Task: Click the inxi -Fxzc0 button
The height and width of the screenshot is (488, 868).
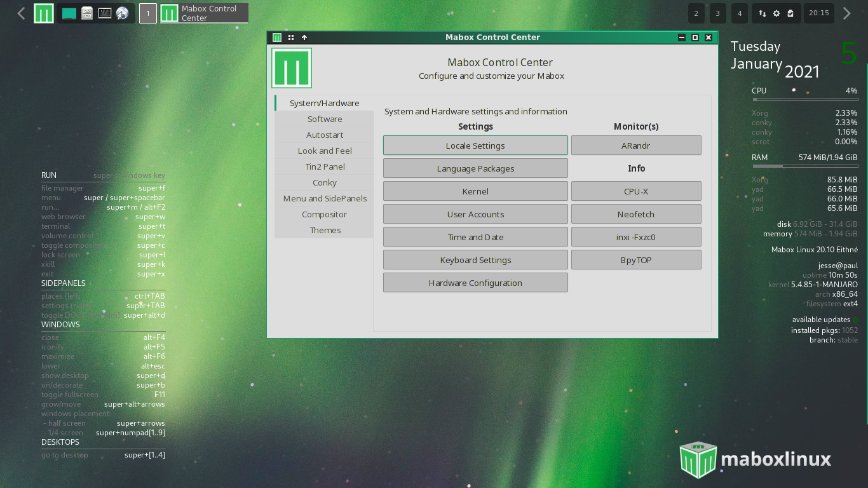Action: point(636,237)
